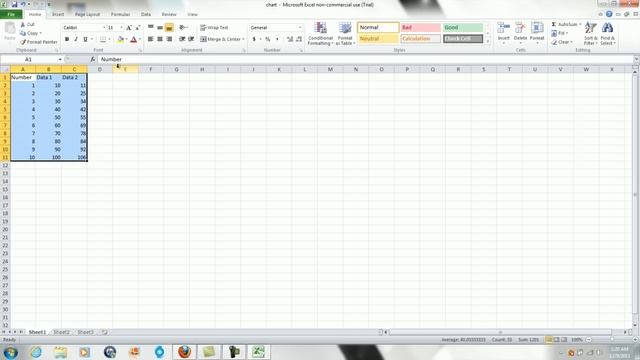
Task: Click the Conditional Formatting button
Action: pyautogui.click(x=320, y=33)
